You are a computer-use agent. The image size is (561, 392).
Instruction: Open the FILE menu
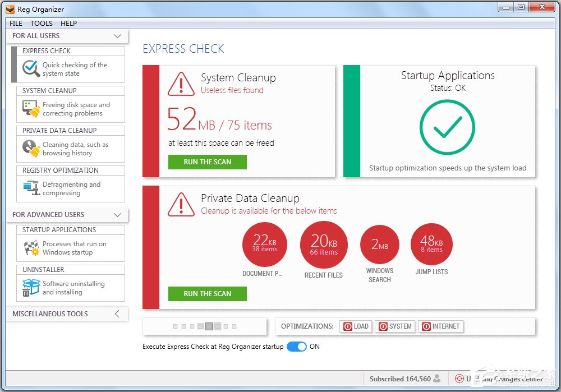tap(16, 23)
